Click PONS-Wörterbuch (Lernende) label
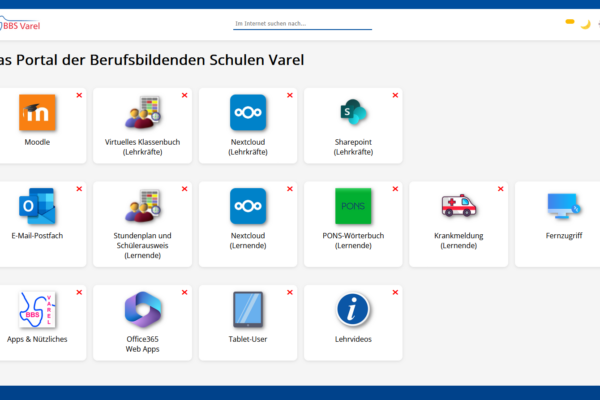600x400 pixels. [353, 240]
